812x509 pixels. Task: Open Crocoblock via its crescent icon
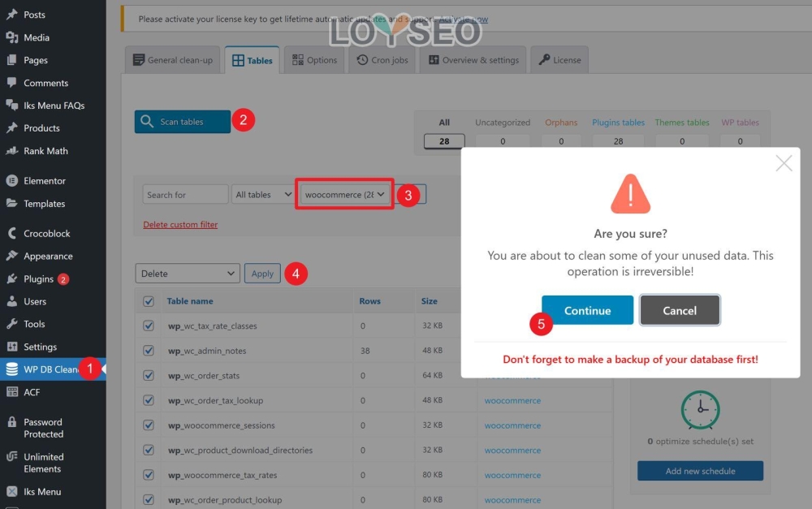point(12,233)
